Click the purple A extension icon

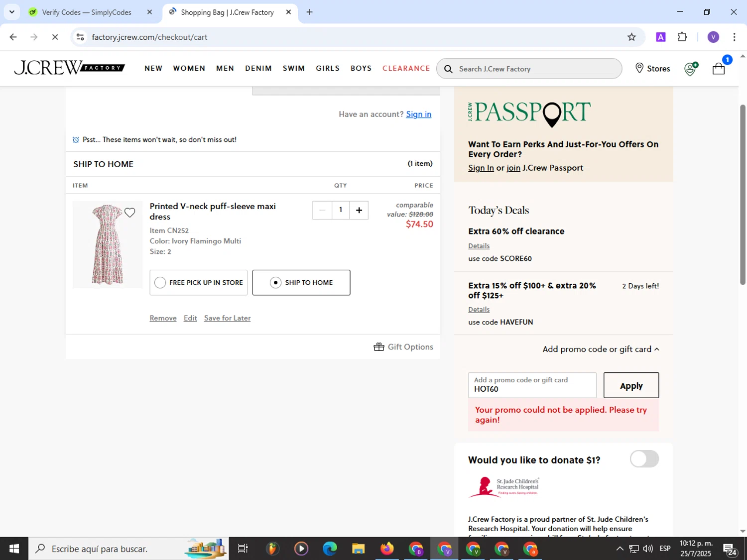(x=661, y=37)
